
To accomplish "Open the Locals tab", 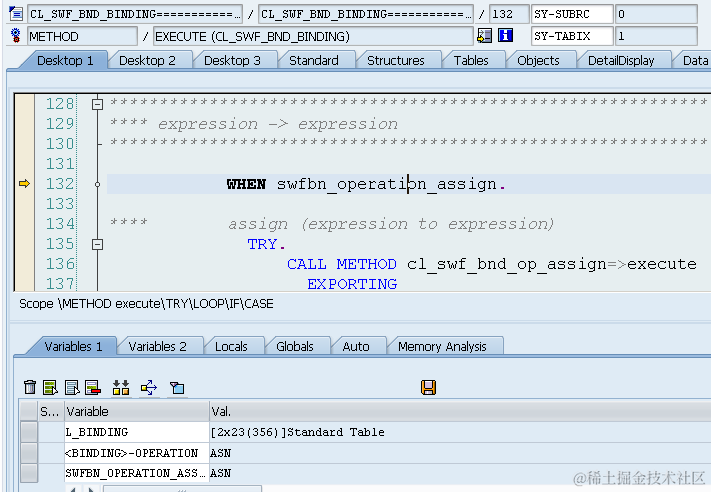I will 231,346.
